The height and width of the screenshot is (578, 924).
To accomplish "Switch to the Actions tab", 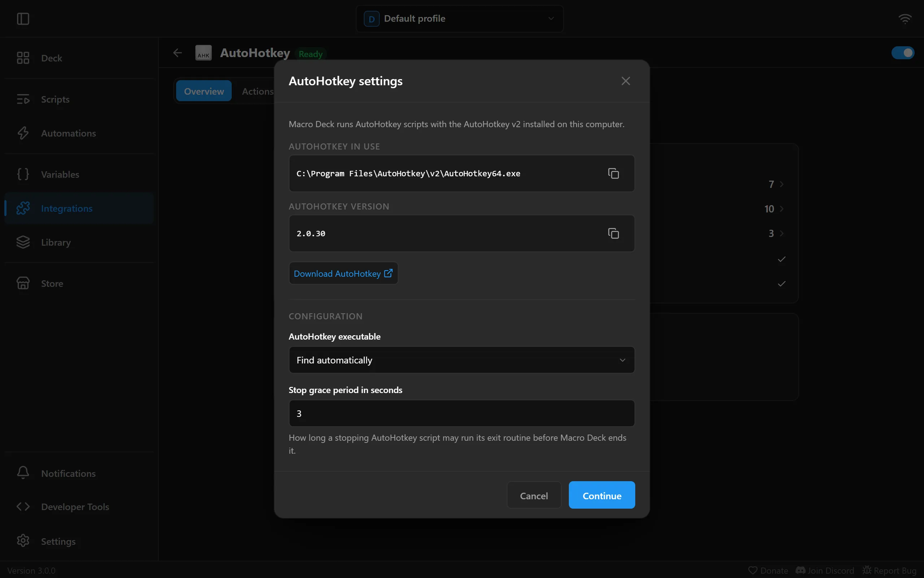I will tap(257, 91).
